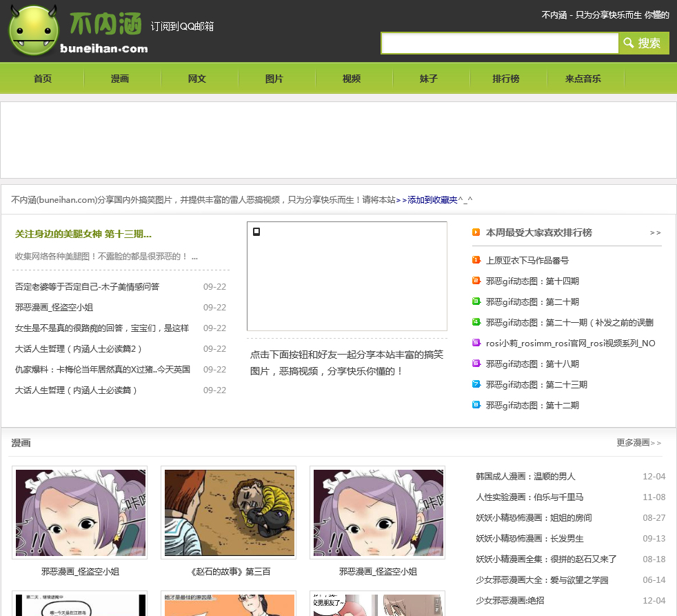Open featured headline 关注身边的美腿女神 第十三期
677x616 pixels.
pos(83,234)
